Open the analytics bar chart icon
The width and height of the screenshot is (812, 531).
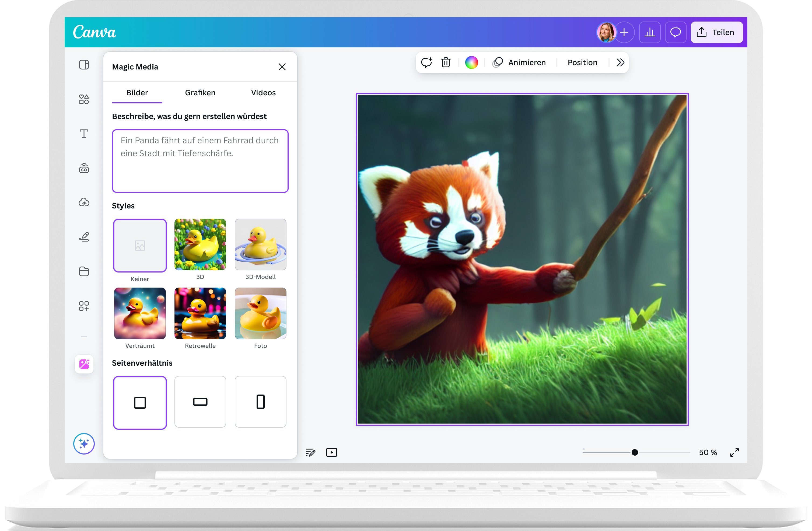click(650, 32)
